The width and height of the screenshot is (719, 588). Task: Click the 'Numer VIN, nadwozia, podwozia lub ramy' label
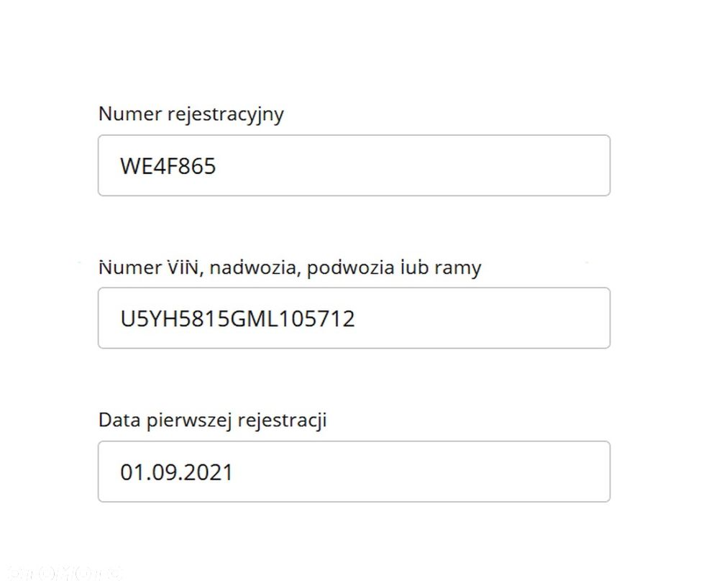(x=290, y=268)
